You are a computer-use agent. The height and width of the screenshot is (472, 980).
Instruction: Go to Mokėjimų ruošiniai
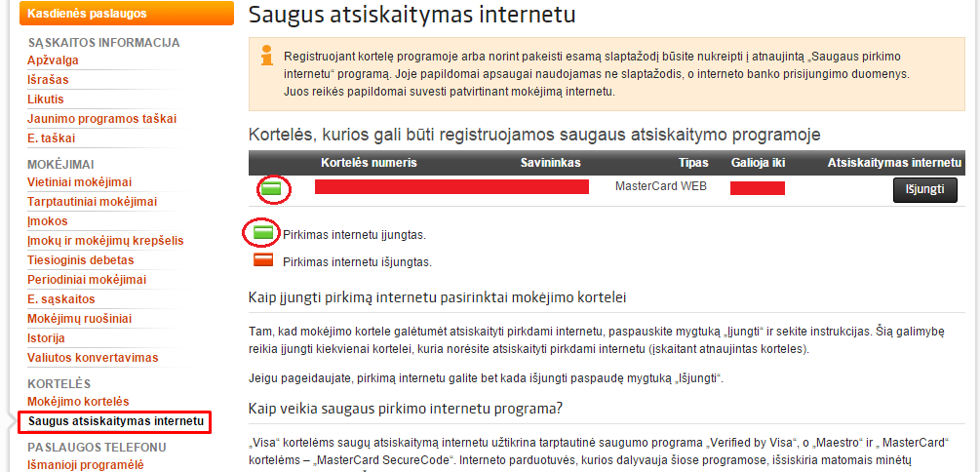coord(79,319)
